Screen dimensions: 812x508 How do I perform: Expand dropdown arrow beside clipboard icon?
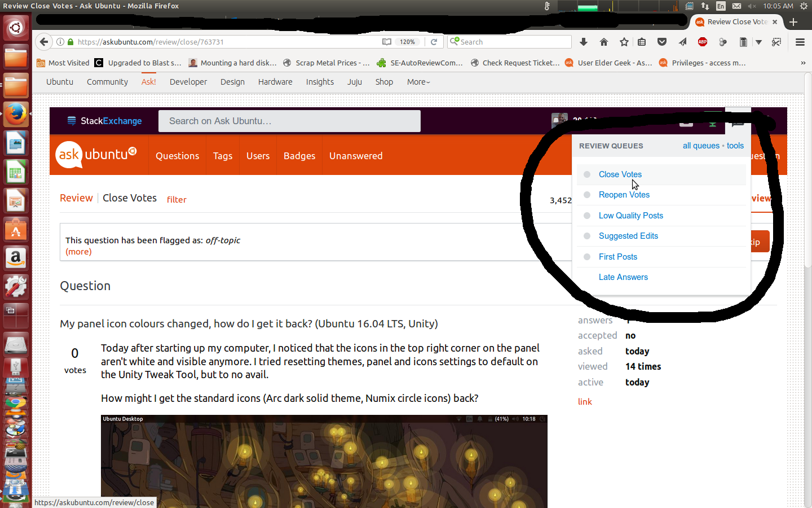point(758,42)
